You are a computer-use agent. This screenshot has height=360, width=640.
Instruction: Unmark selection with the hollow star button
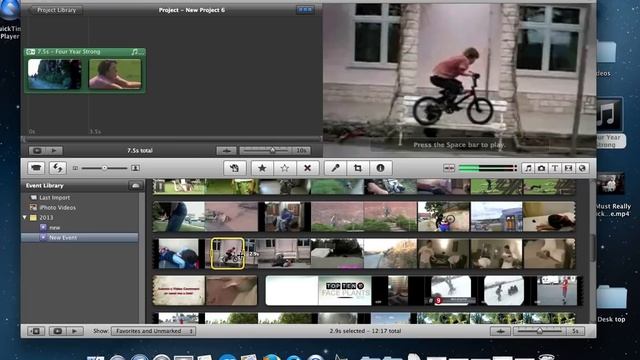(x=284, y=168)
